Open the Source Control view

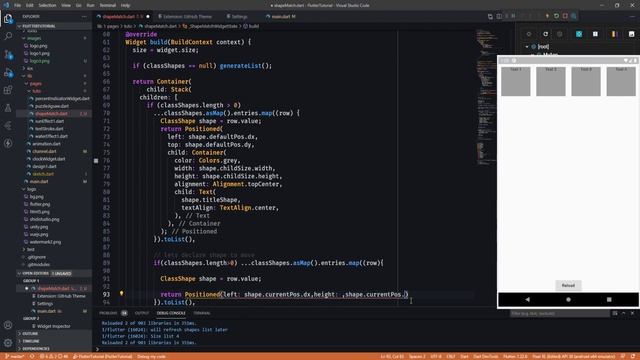[x=8, y=55]
